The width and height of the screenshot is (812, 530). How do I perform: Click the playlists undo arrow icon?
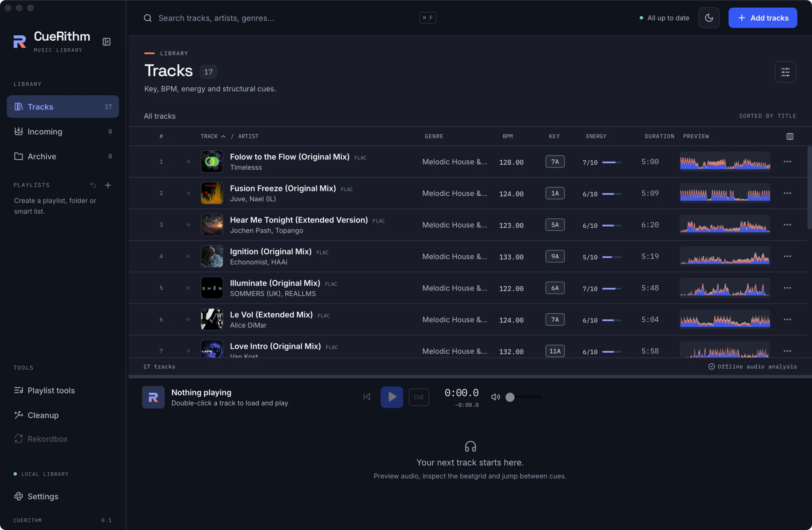pyautogui.click(x=93, y=185)
